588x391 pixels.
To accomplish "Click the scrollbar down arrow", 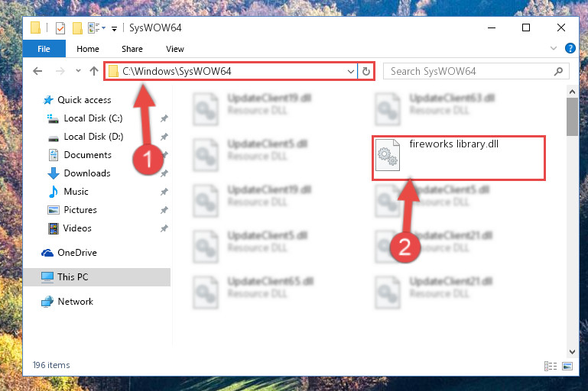I will 572,352.
